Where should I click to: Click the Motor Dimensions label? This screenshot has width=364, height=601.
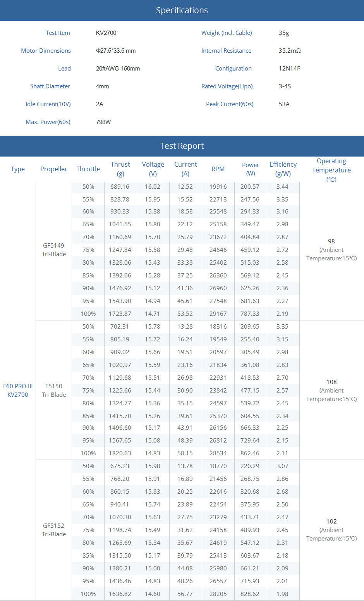click(x=46, y=51)
